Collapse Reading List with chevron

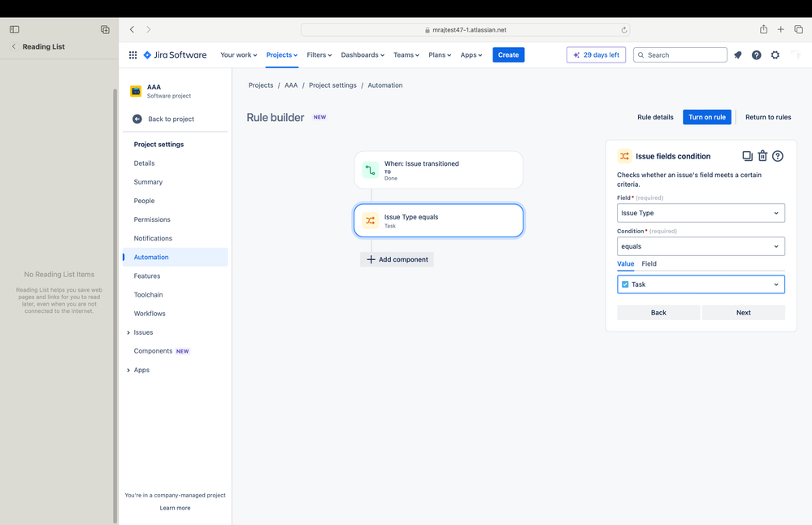coord(14,46)
